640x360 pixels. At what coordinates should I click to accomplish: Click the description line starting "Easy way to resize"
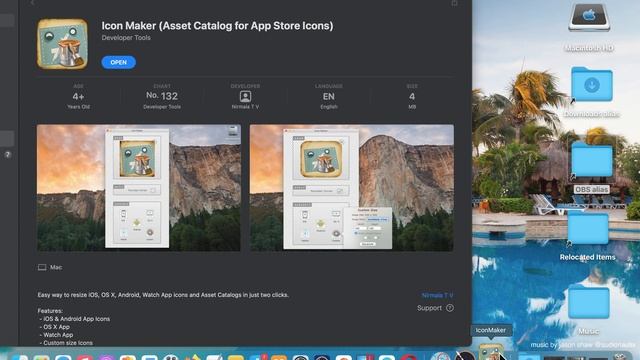point(163,295)
